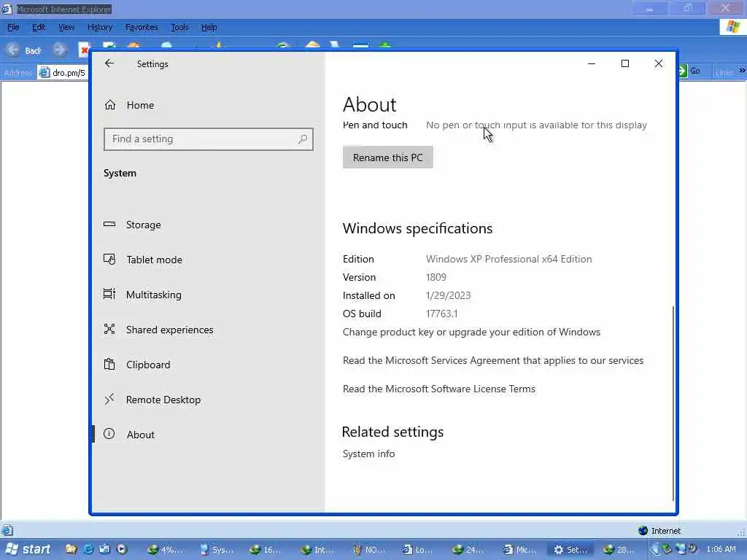The height and width of the screenshot is (560, 747).
Task: Switch to the Int... taskbar window
Action: (318, 550)
